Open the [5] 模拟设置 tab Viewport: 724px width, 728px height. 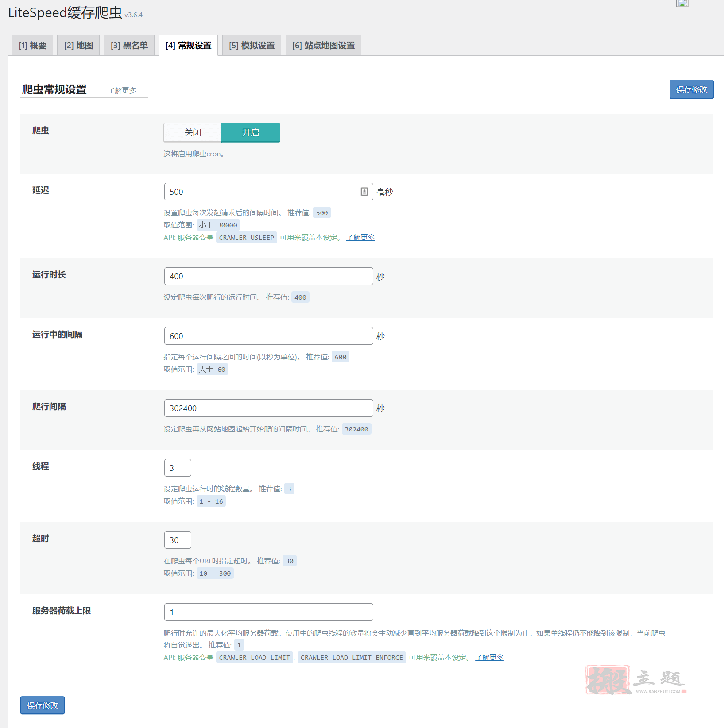pyautogui.click(x=252, y=45)
